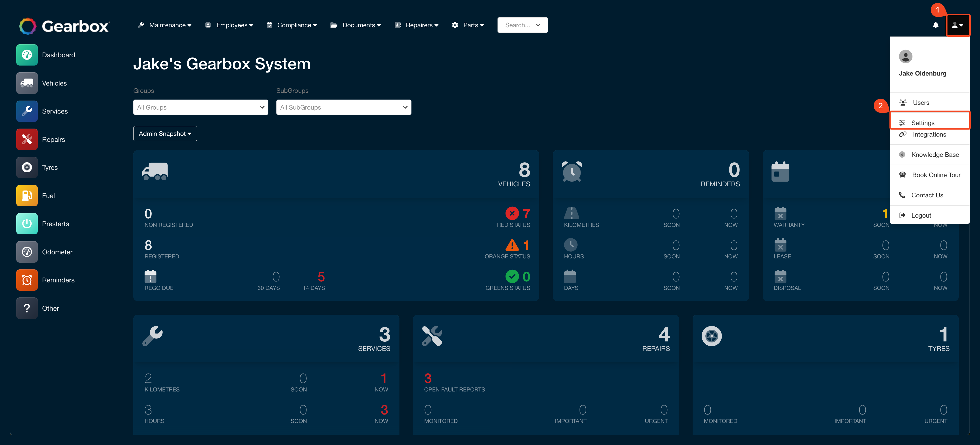Click the wrench icon in Services card

click(x=153, y=336)
